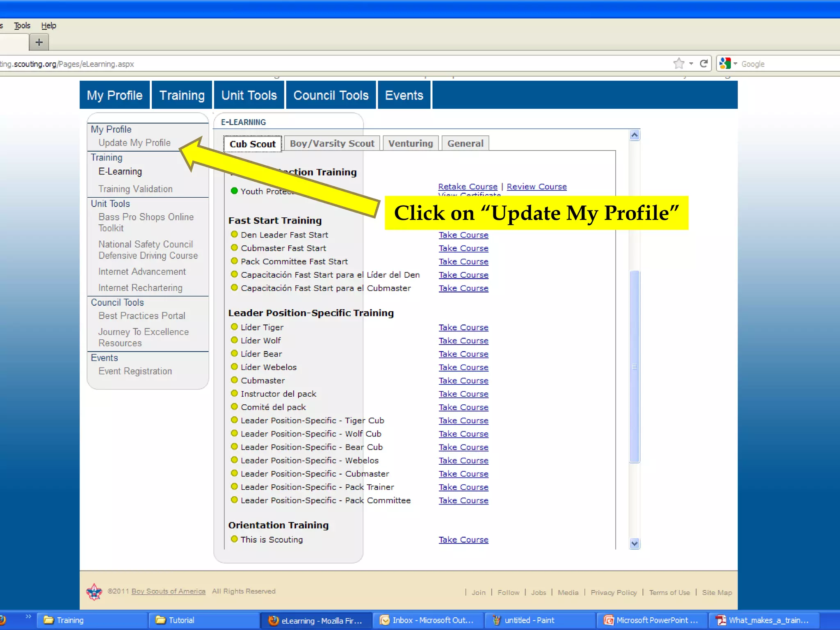Click the Google search engine icon
Image resolution: width=840 pixels, height=630 pixels.
coord(725,64)
